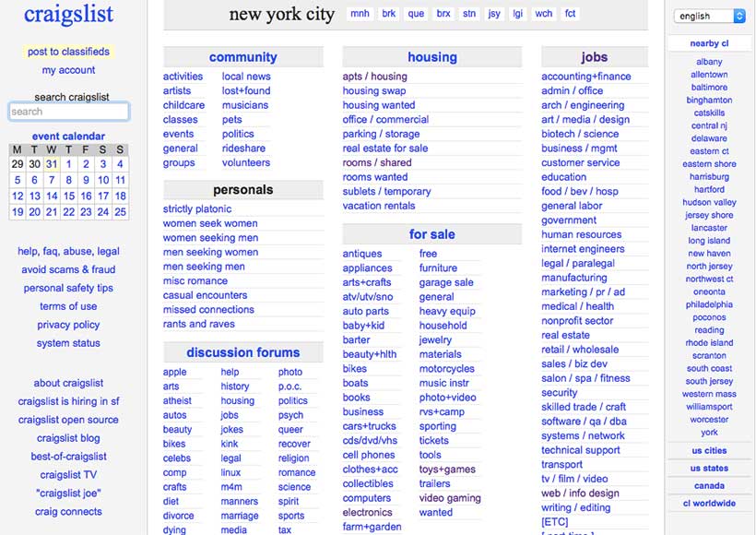This screenshot has width=756, height=535.
Task: Select the stn borough tab
Action: click(469, 14)
